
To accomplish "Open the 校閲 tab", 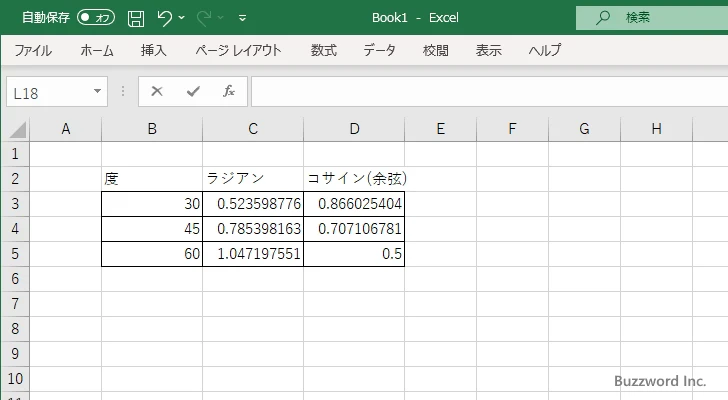I will [436, 50].
